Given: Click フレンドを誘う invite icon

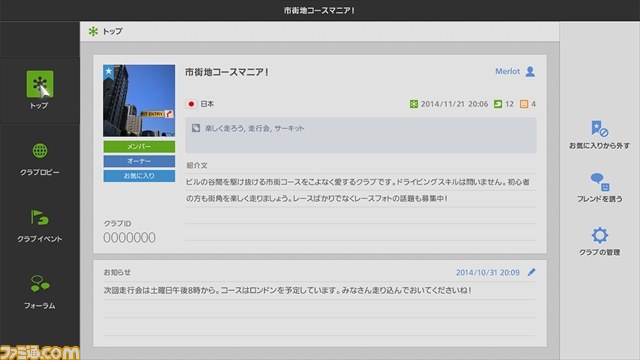Looking at the screenshot, I should click(x=600, y=182).
